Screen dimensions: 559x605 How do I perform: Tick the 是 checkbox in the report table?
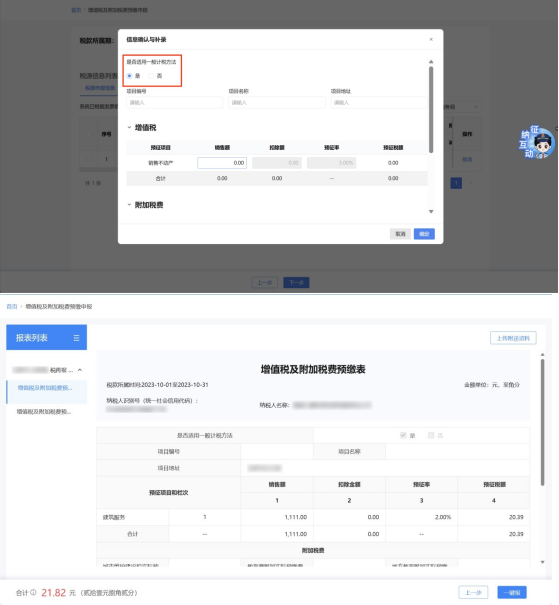click(x=403, y=435)
